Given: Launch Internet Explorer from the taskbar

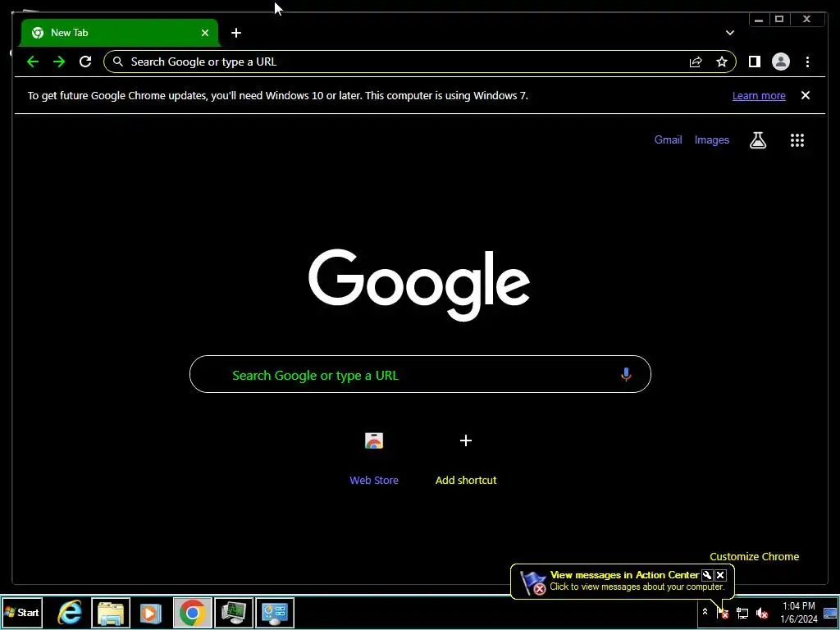Looking at the screenshot, I should pyautogui.click(x=71, y=612).
